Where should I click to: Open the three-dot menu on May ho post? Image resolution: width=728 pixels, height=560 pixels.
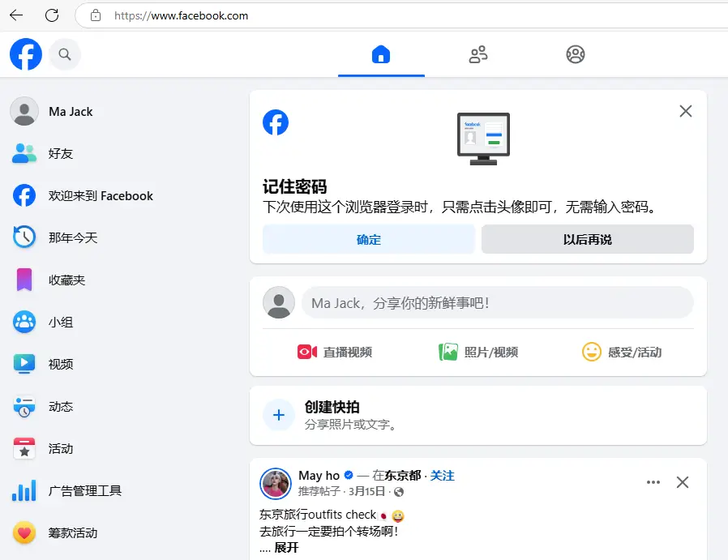pyautogui.click(x=653, y=482)
